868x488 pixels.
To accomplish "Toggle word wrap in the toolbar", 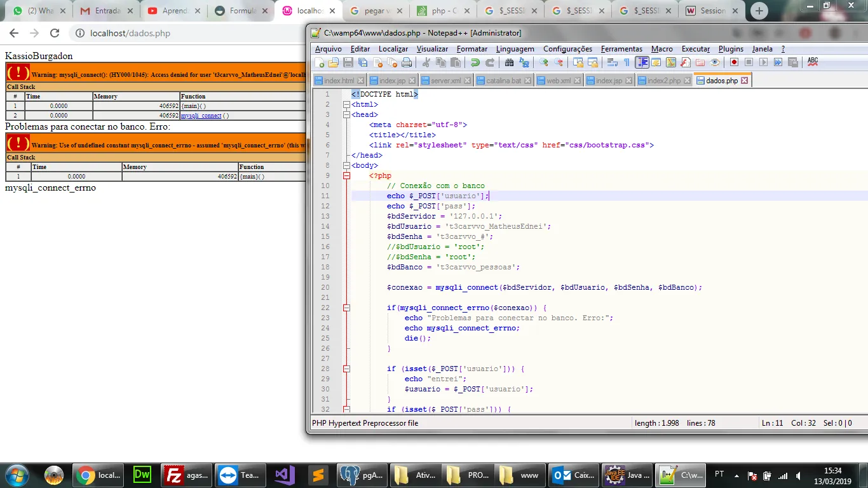I will 613,62.
